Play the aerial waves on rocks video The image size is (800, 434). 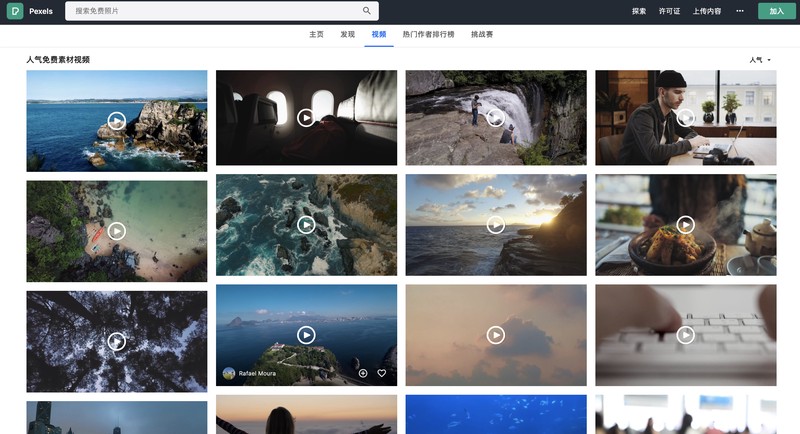click(x=306, y=225)
